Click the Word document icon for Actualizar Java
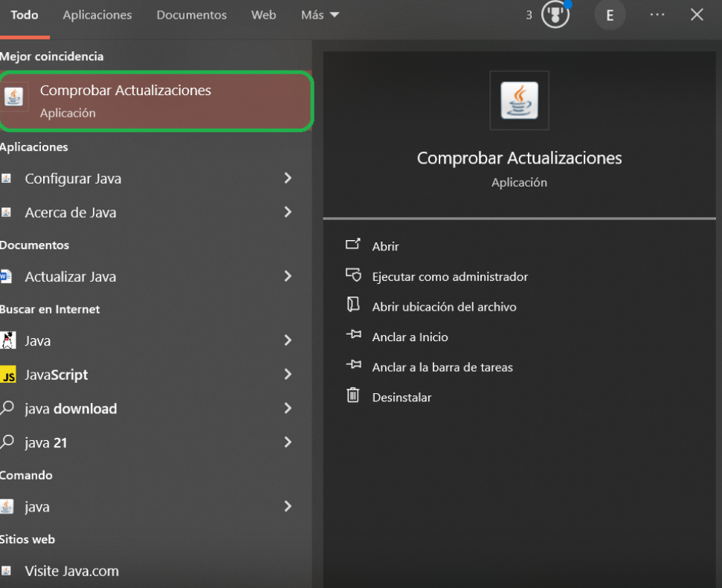722x588 pixels. point(7,277)
